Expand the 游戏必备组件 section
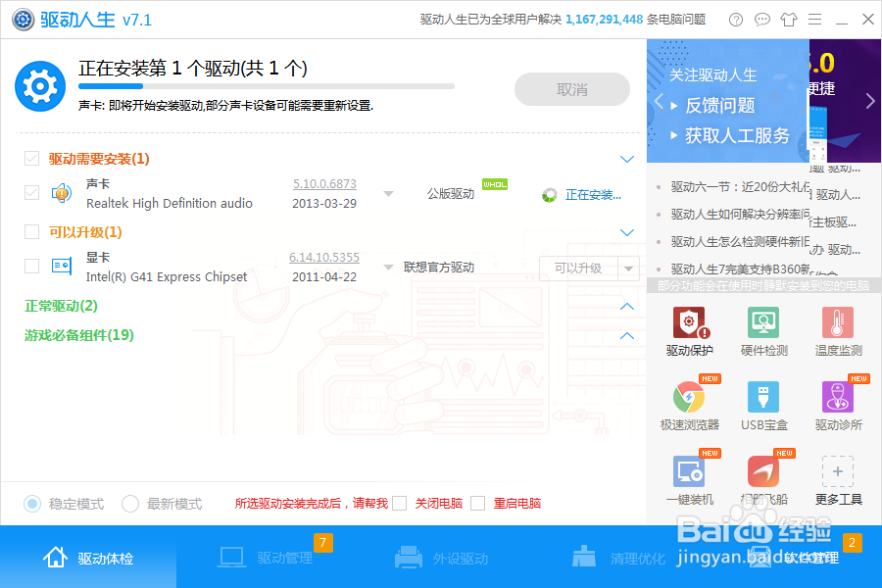882x588 pixels. coord(627,335)
